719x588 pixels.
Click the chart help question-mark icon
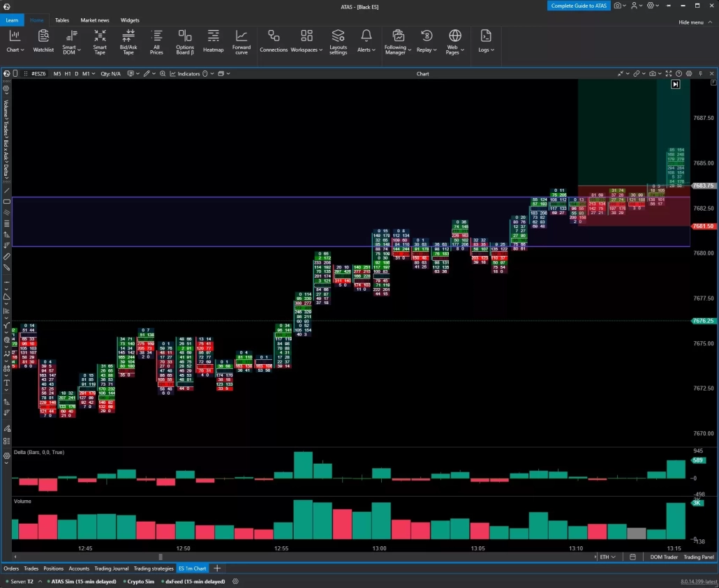[679, 73]
